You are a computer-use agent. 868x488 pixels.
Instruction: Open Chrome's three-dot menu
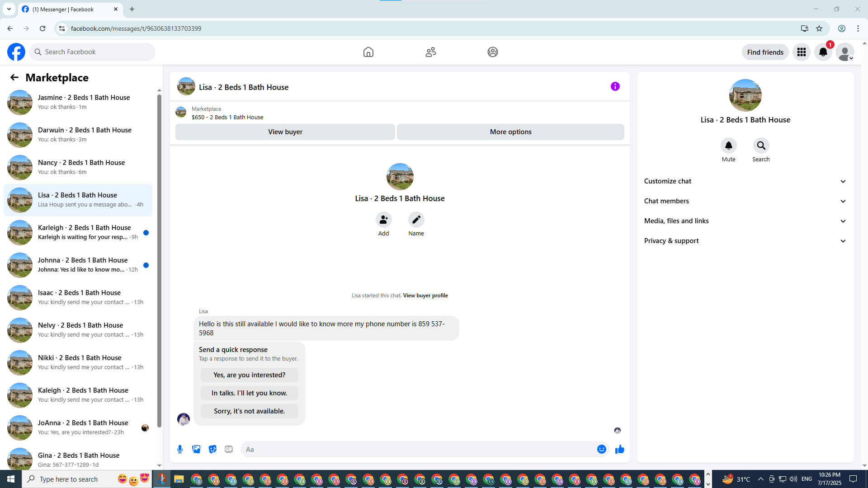click(x=858, y=28)
